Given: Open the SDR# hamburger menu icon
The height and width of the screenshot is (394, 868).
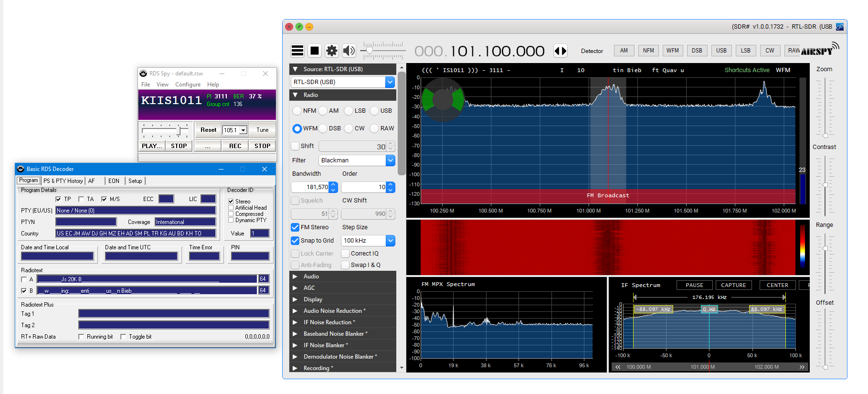Looking at the screenshot, I should pyautogui.click(x=297, y=51).
